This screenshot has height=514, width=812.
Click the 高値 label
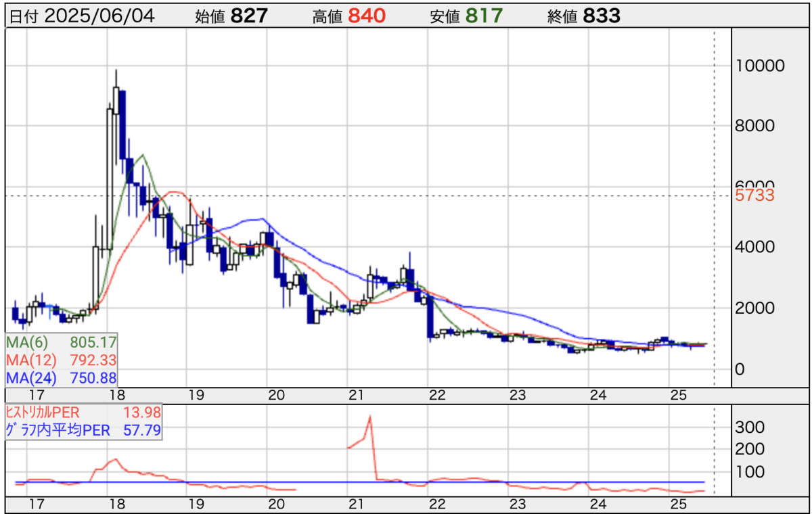pos(328,18)
